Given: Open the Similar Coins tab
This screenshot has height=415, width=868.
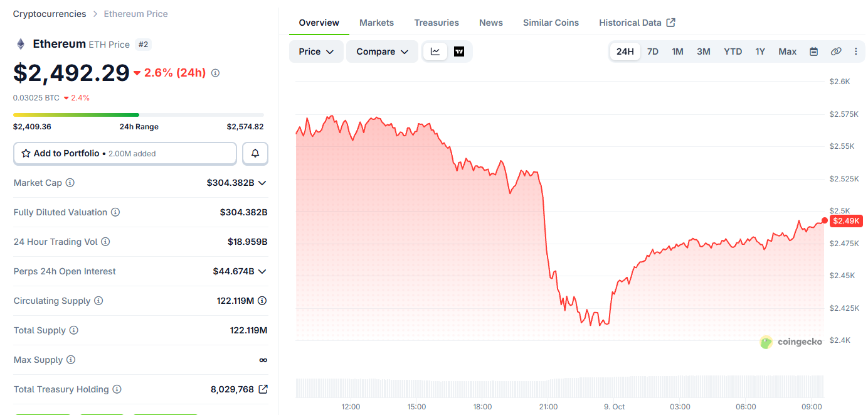Looking at the screenshot, I should 551,23.
